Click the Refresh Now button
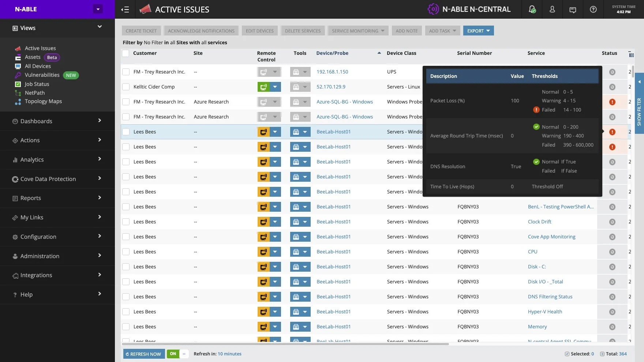 pos(144,354)
